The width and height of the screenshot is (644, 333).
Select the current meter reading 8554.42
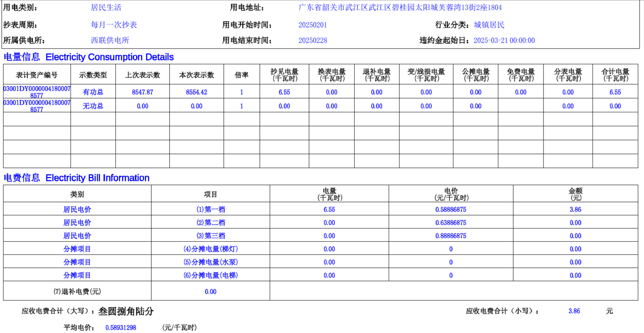[x=196, y=92]
